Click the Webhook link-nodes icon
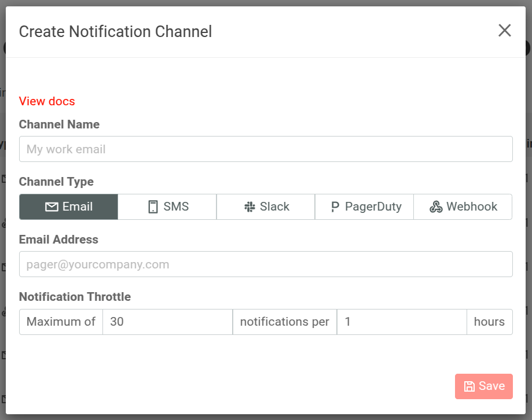 point(436,206)
